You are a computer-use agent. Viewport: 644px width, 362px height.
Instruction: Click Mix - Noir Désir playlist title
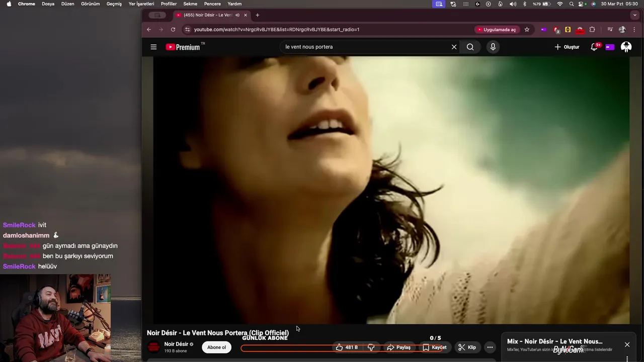pos(555,341)
